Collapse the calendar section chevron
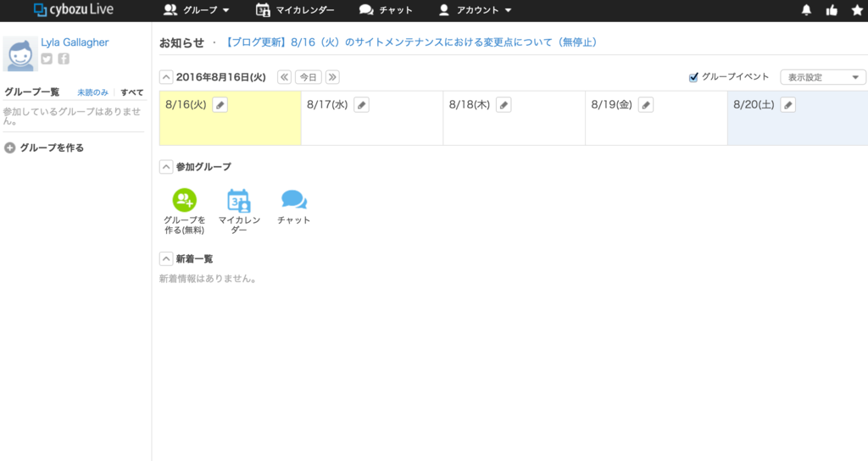868x461 pixels. 166,77
